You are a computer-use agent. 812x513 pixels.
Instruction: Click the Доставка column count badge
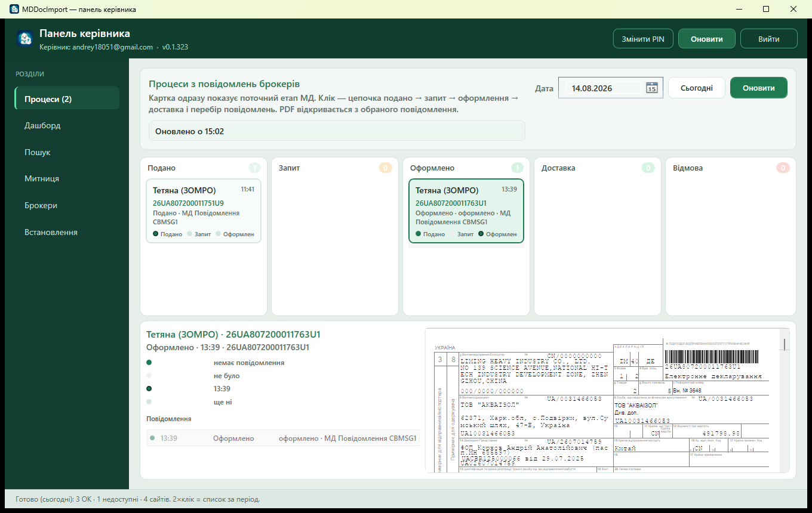[x=648, y=168]
